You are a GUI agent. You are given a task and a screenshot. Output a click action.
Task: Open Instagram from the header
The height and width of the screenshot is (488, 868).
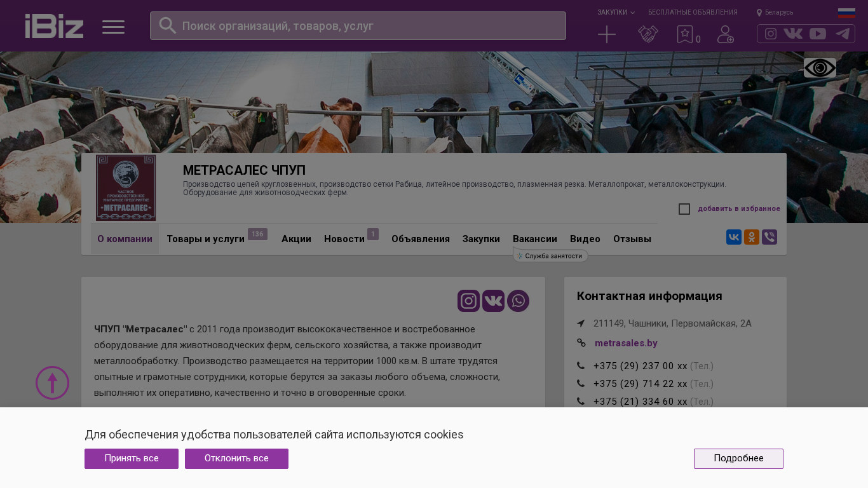click(770, 34)
